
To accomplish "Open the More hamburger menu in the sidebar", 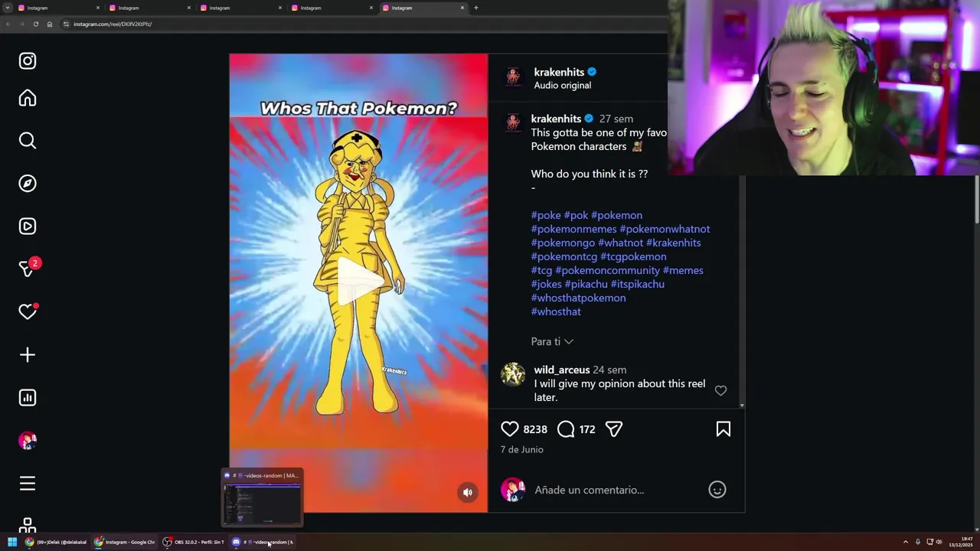I will [28, 484].
